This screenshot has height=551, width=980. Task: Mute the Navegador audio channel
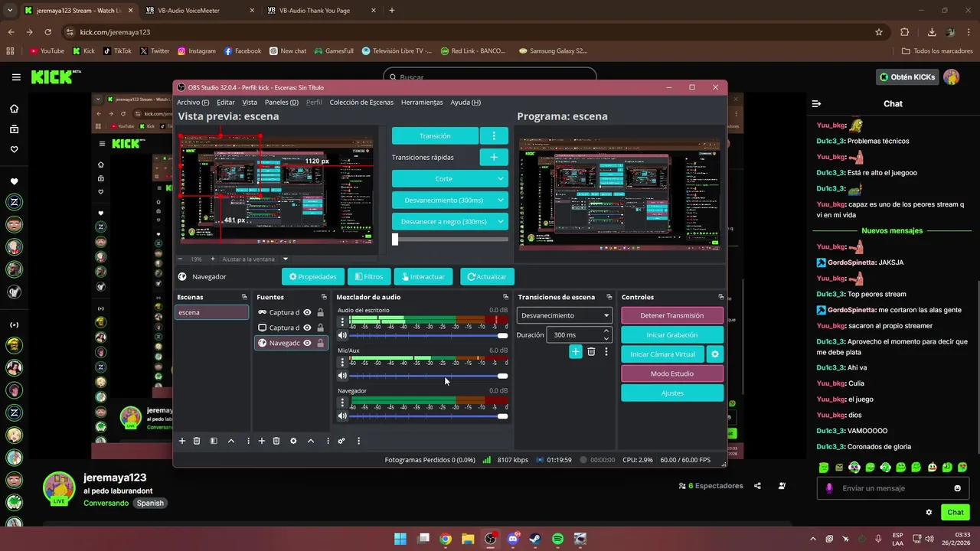tap(342, 416)
